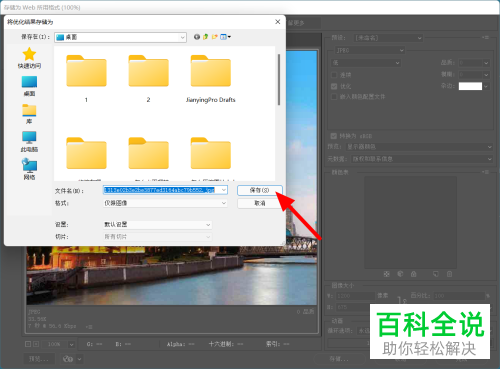500x369 pixels.
Task: Click zoom-in plus icon beside 100% zoom
Action: (x=36, y=344)
